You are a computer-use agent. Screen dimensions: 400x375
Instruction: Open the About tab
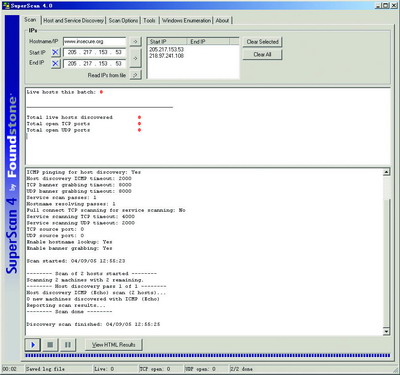[x=222, y=21]
